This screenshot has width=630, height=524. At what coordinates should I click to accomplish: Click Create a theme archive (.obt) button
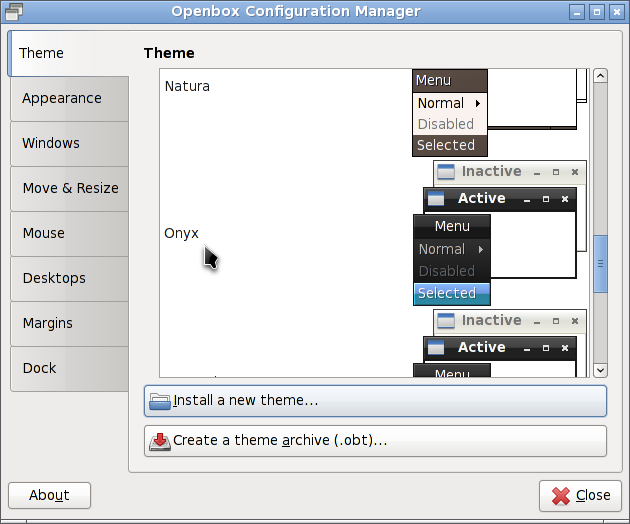tap(375, 441)
